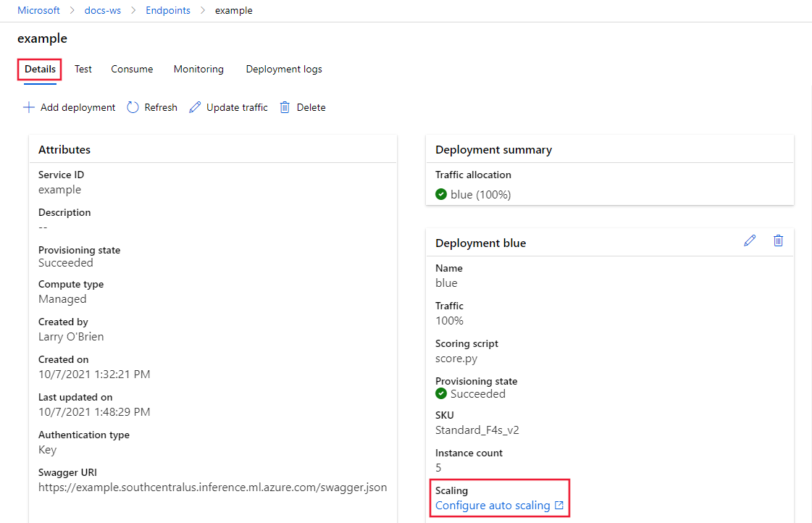The width and height of the screenshot is (812, 523).
Task: Return to Endpoints via breadcrumb
Action: tap(167, 11)
